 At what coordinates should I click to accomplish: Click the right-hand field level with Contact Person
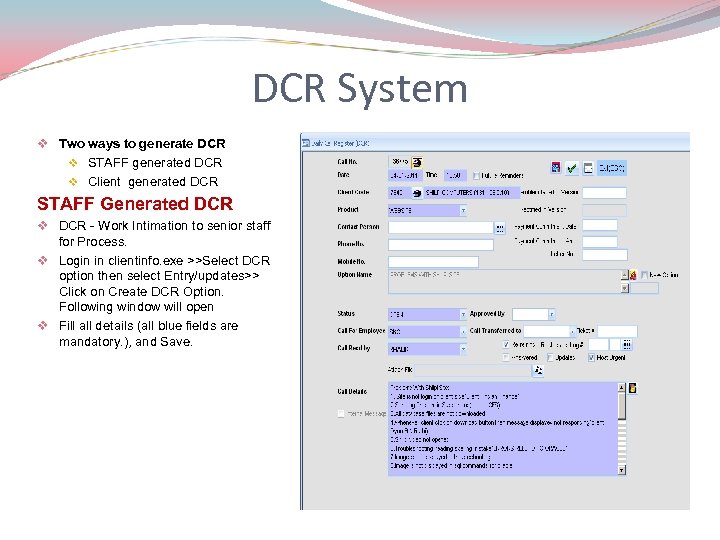pos(600,225)
